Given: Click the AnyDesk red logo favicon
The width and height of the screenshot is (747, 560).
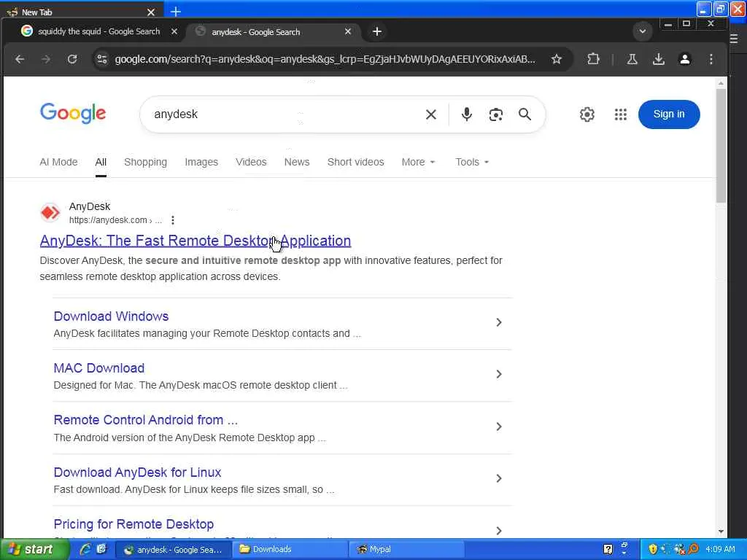Looking at the screenshot, I should (x=50, y=212).
